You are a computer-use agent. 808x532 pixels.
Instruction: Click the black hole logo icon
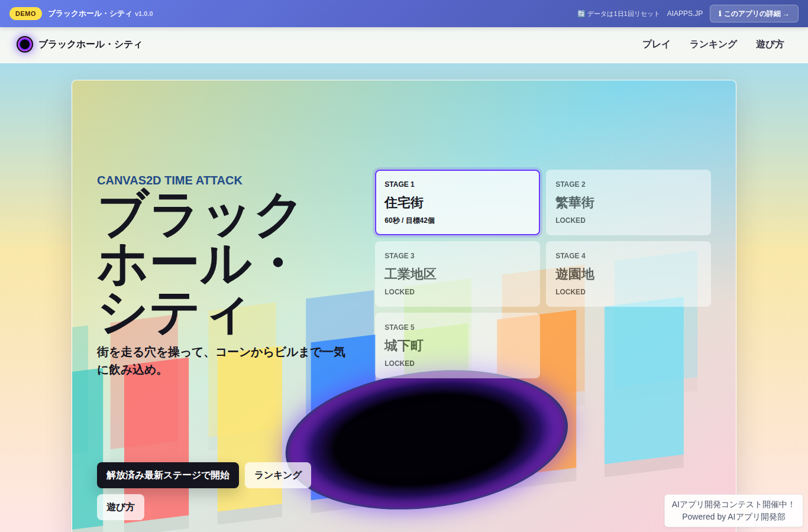coord(25,44)
